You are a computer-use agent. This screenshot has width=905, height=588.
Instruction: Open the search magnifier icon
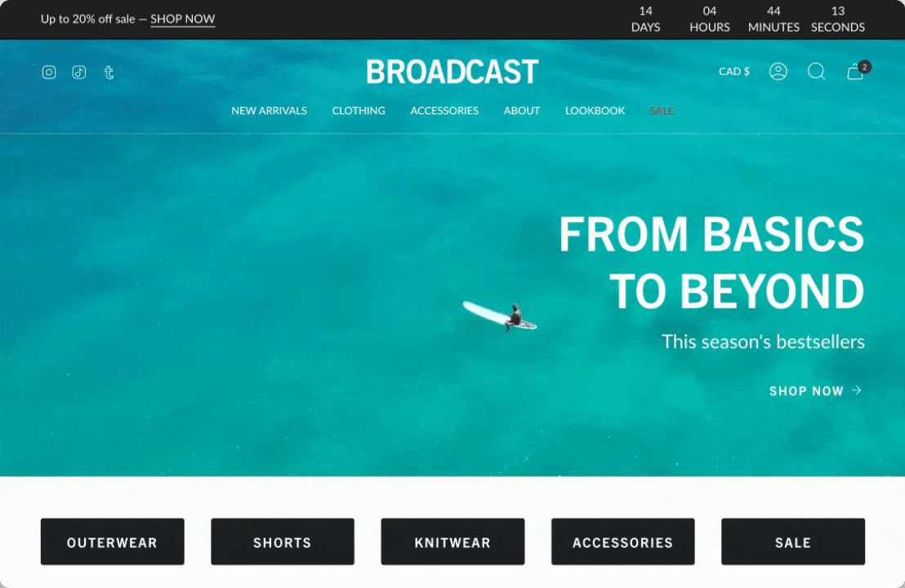pyautogui.click(x=816, y=72)
